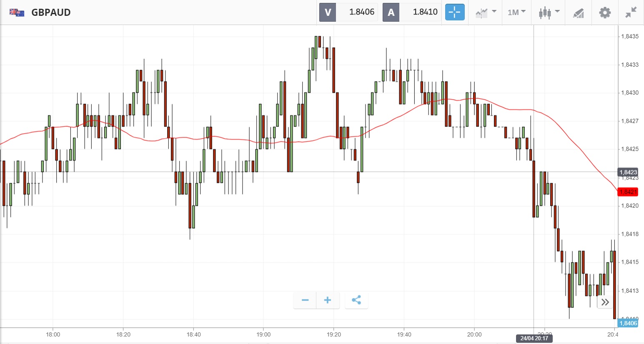Image resolution: width=644 pixels, height=344 pixels.
Task: Share the chart via share icon
Action: pos(356,300)
